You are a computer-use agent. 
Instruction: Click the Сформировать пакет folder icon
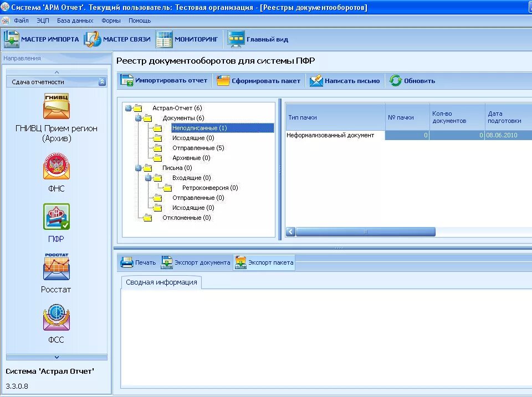(223, 81)
